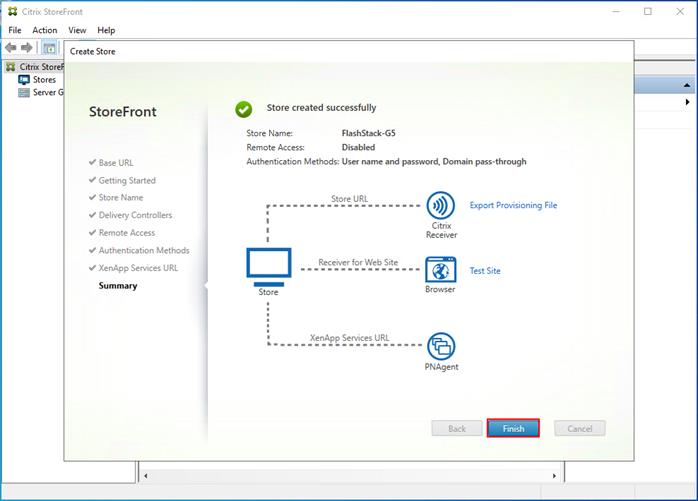The height and width of the screenshot is (501, 698).
Task: Click the Store URL diagram label
Action: click(x=349, y=199)
